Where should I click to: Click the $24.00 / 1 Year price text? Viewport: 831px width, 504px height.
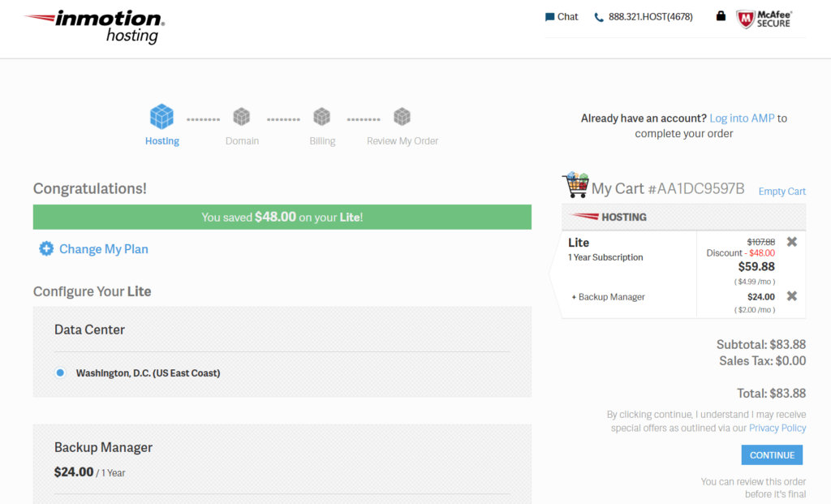[x=89, y=472]
